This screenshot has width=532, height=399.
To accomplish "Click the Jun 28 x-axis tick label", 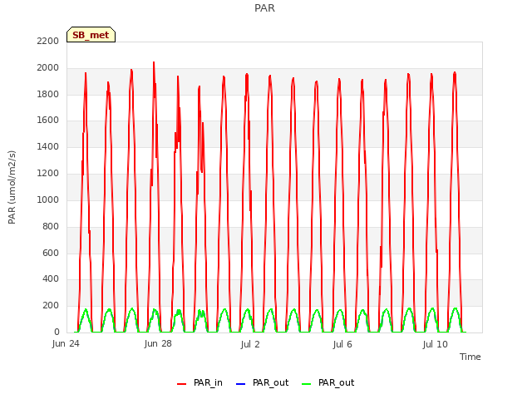I will (x=158, y=344).
